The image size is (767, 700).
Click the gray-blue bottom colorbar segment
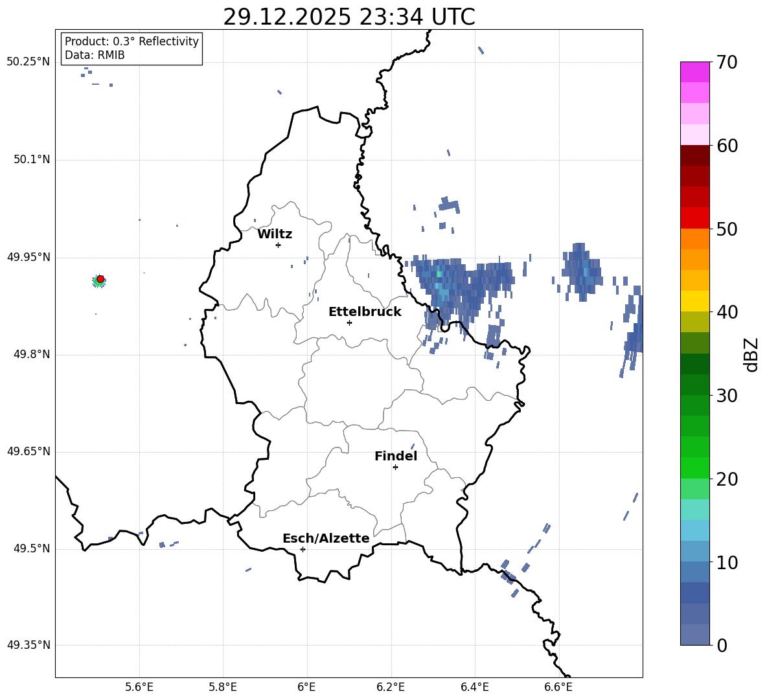click(695, 635)
